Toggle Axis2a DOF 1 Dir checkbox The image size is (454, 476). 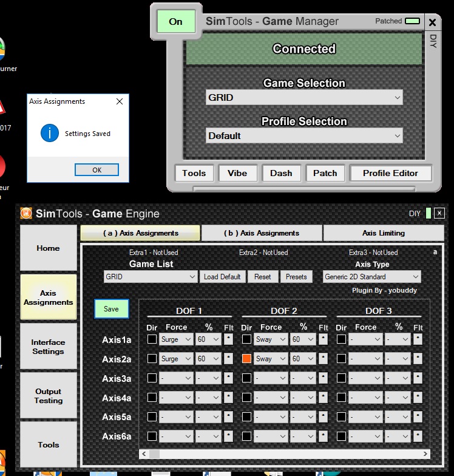[152, 358]
